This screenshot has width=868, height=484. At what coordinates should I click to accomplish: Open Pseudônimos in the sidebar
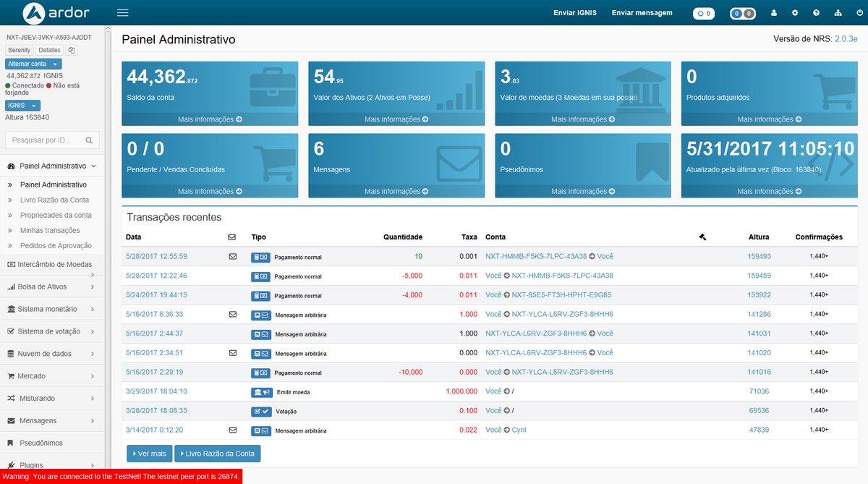point(52,443)
